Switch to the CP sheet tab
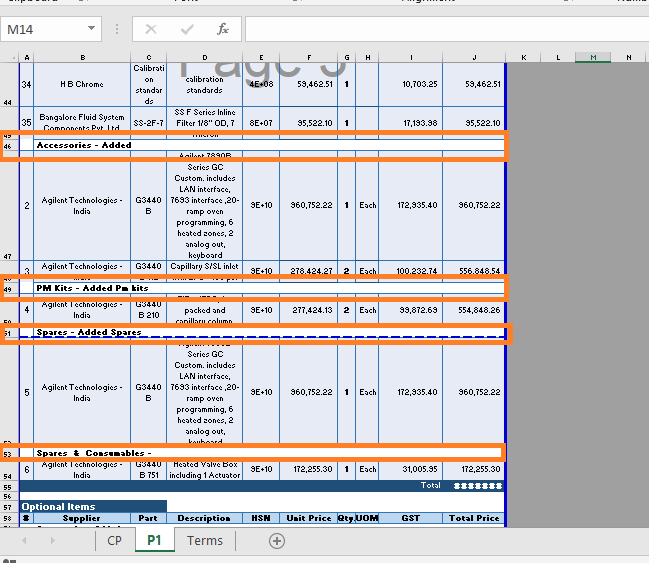This screenshot has width=649, height=563. coord(115,541)
